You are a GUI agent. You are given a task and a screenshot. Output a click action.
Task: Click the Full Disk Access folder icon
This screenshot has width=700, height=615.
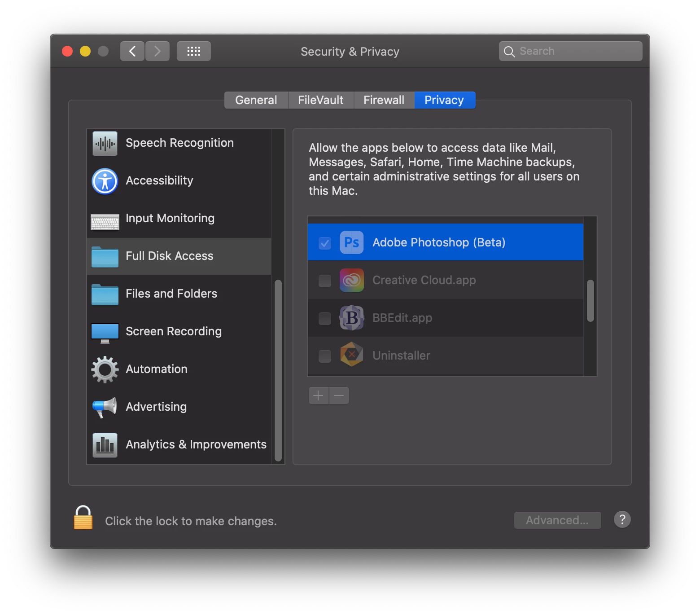[105, 257]
